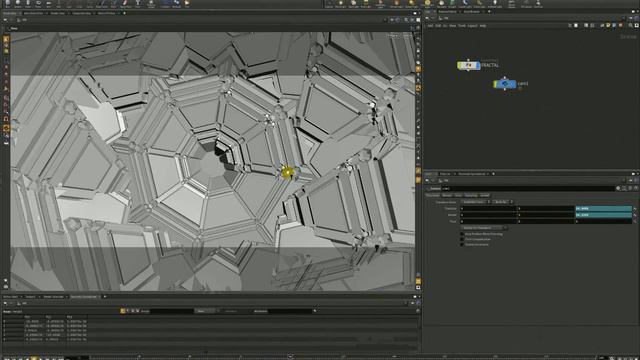
Task: Open the Edit menu in network editor
Action: [x=438, y=26]
